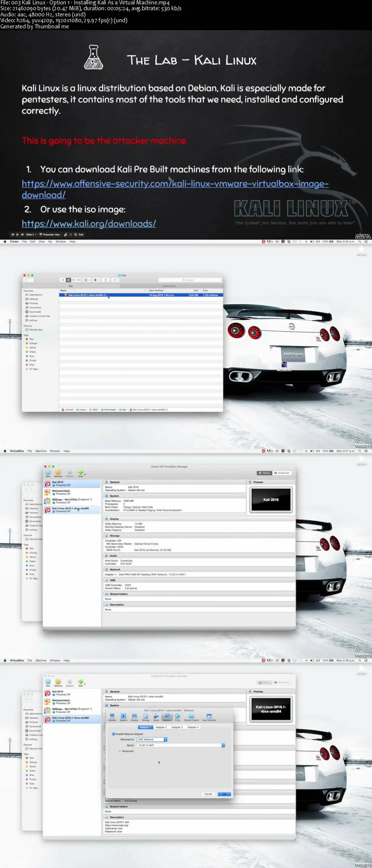The image size is (372, 868).
Task: Click Downloads in the Finder path bar
Action: (x=108, y=409)
